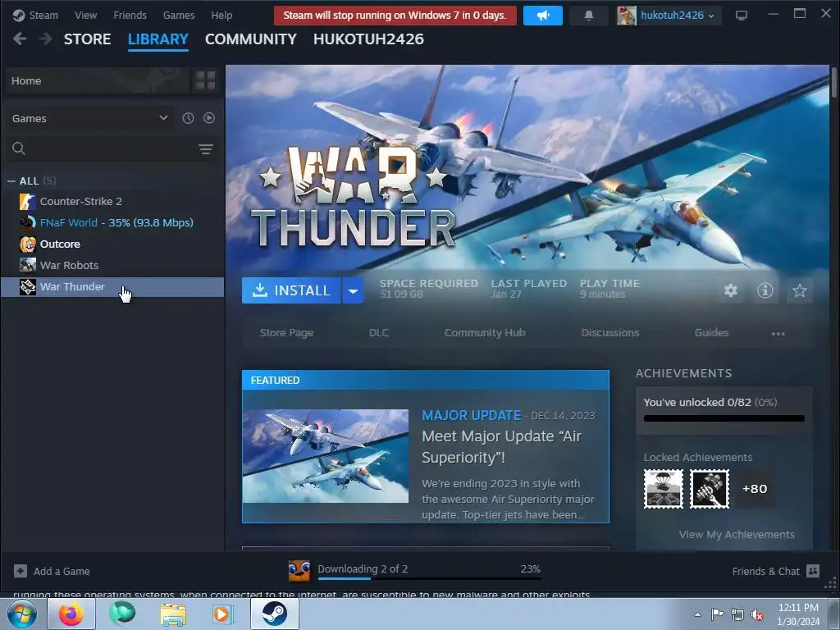Screen dimensions: 840x630
Task: Open Windows Media Player taskbar icon
Action: pyautogui.click(x=222, y=614)
